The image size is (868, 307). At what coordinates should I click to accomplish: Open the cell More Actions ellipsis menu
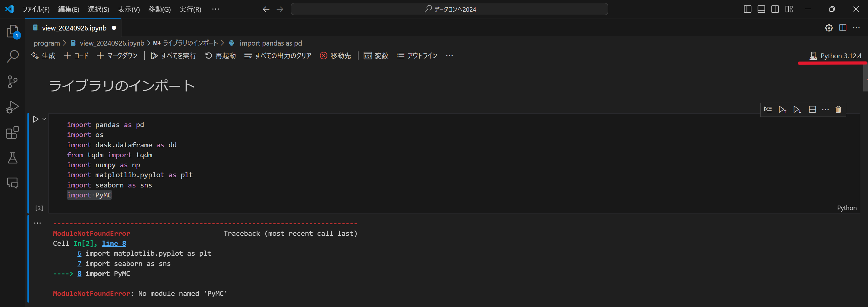click(825, 109)
